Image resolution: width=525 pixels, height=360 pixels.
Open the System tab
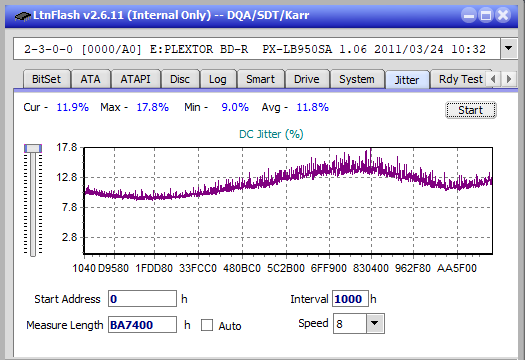pyautogui.click(x=357, y=79)
